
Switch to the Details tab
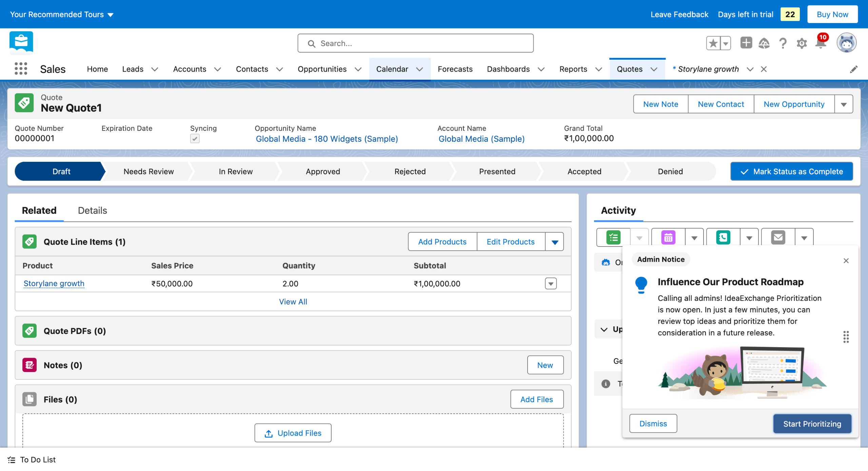click(x=92, y=211)
